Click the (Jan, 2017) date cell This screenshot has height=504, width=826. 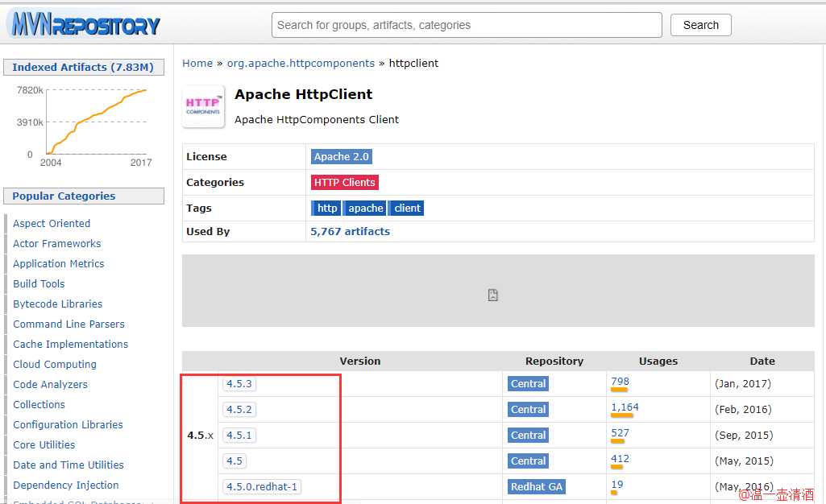(743, 383)
